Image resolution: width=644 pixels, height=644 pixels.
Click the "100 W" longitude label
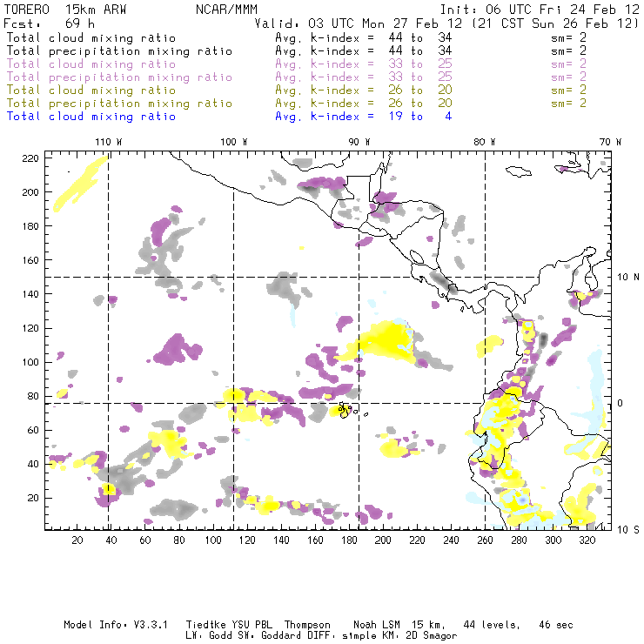point(234,142)
